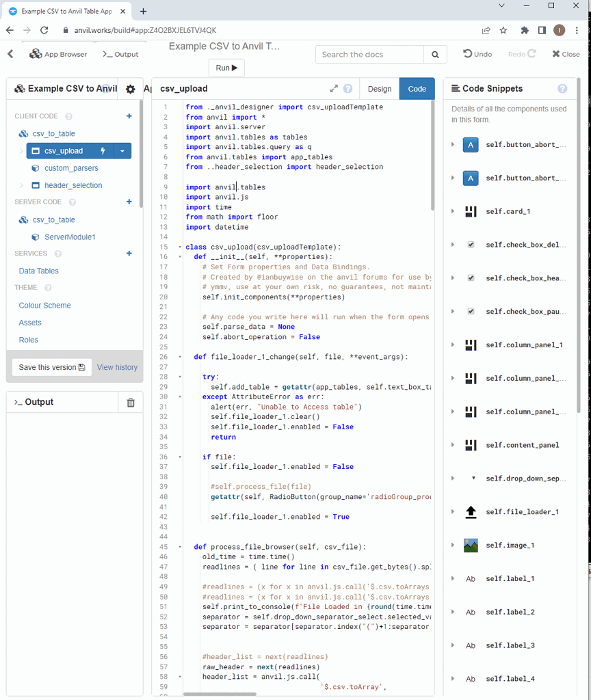Expand code editor to full screen

(334, 89)
